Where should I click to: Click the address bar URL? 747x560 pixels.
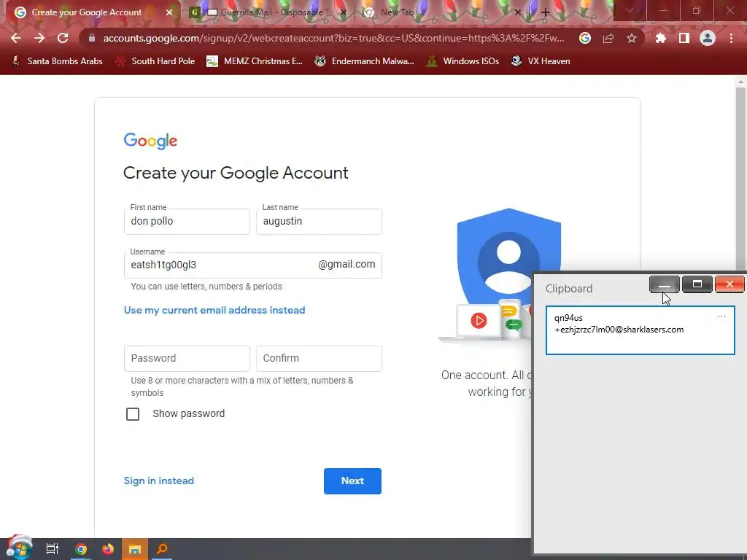(333, 38)
